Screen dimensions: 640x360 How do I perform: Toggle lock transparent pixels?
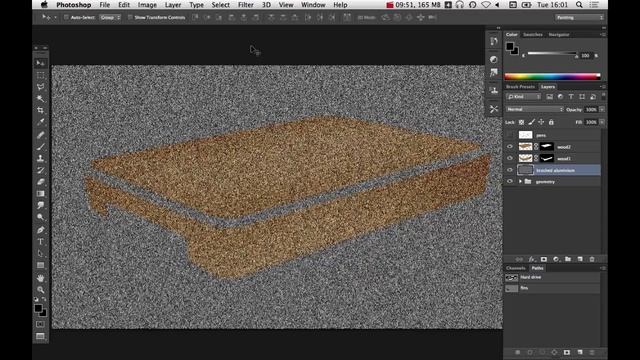(522, 122)
